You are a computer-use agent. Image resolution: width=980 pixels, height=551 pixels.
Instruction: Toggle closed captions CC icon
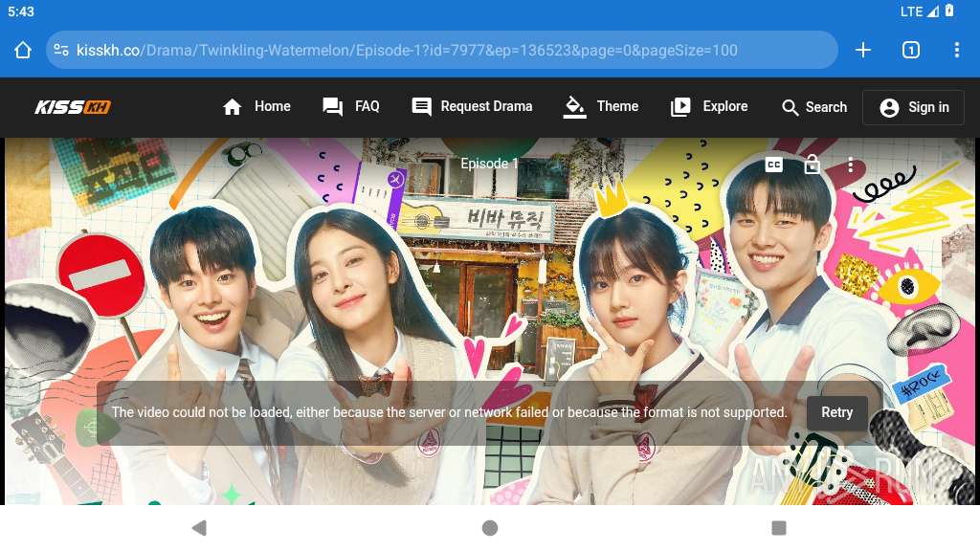(x=773, y=165)
